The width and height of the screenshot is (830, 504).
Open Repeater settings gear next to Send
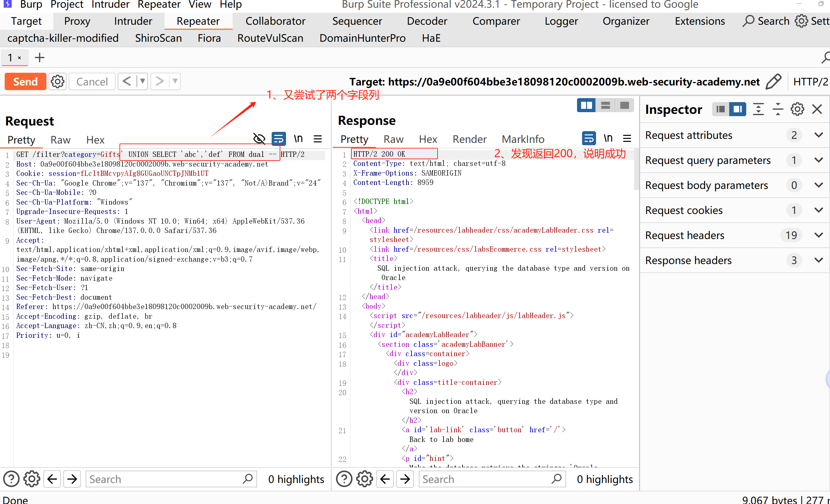point(58,82)
